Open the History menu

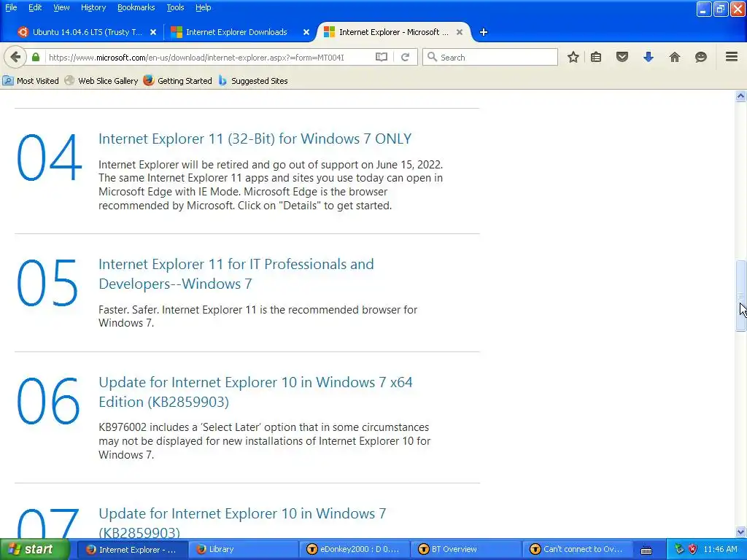coord(93,7)
